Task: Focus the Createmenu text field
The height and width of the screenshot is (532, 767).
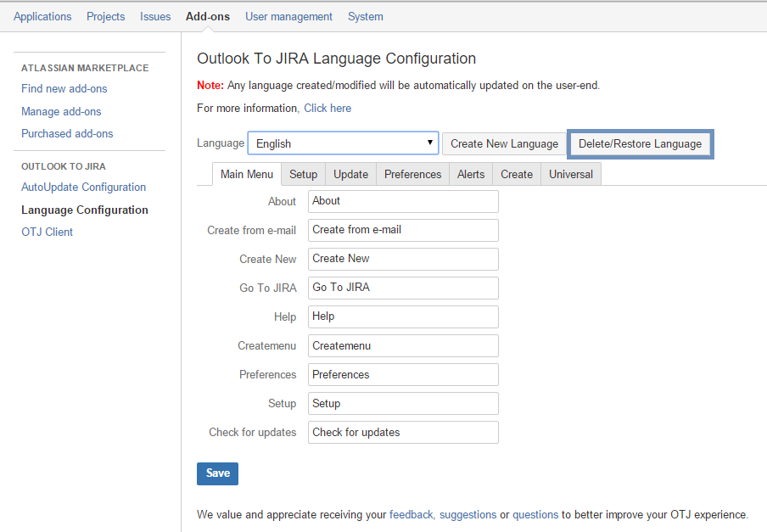Action: pos(403,345)
